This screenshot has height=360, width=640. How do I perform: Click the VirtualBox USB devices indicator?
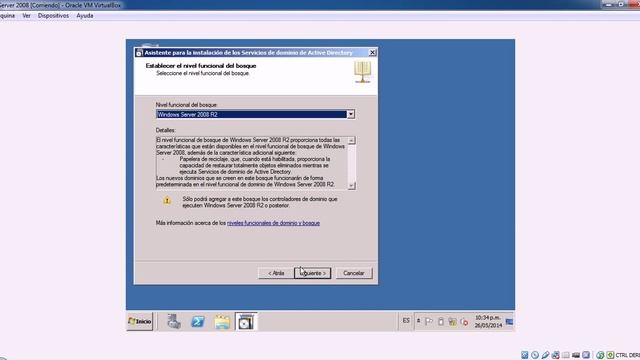coord(545,355)
